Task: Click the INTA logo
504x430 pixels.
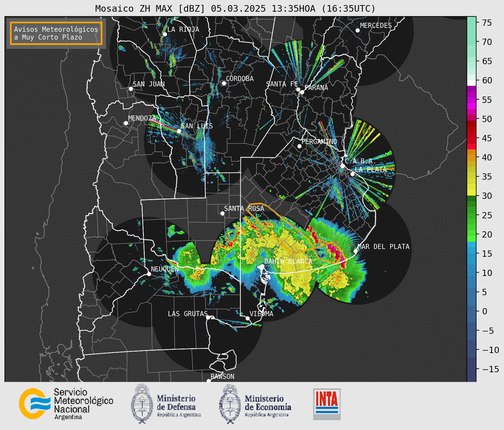Action: [327, 404]
